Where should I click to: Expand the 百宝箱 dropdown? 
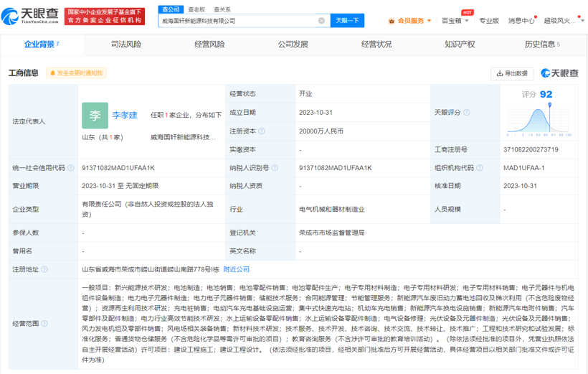click(455, 21)
